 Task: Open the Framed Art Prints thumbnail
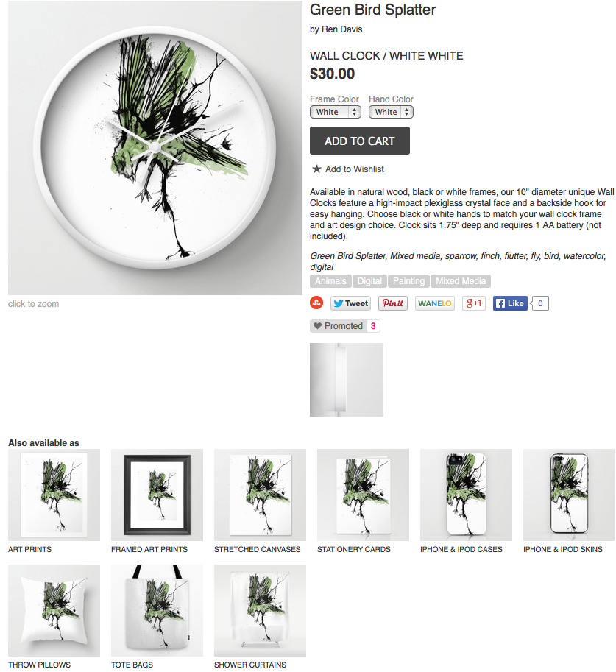click(x=157, y=495)
